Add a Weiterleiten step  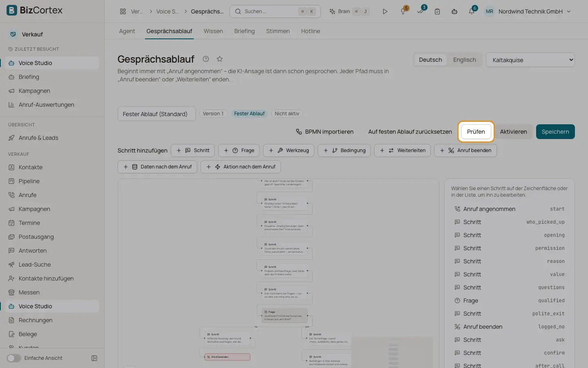(x=402, y=150)
